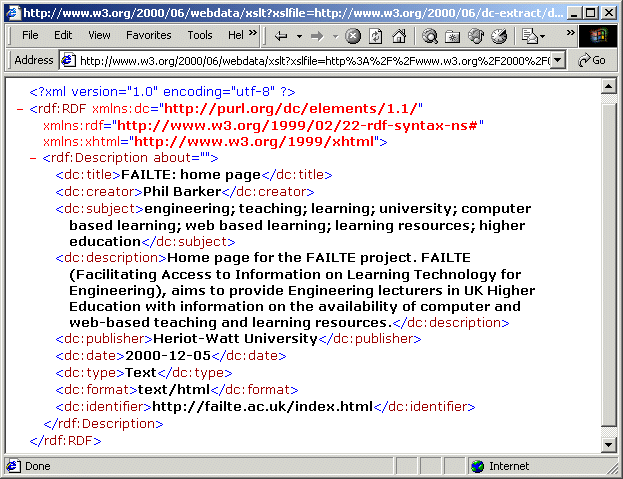Click the IE icon in the title bar
This screenshot has height=479, width=623.
13,12
